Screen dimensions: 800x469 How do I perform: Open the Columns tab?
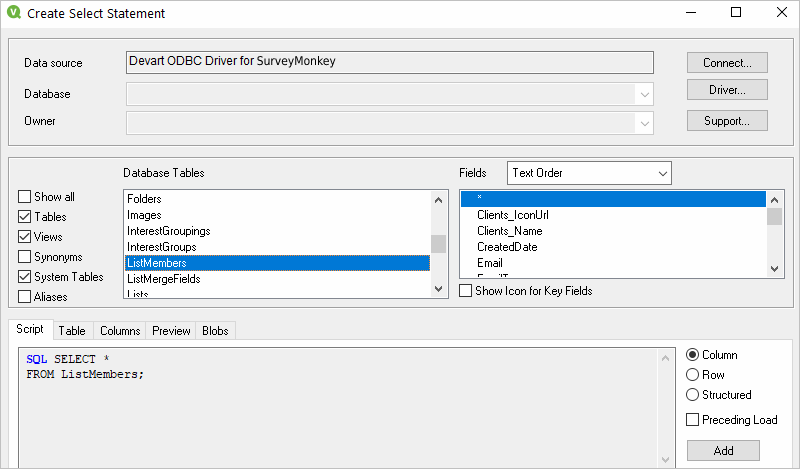pos(120,331)
